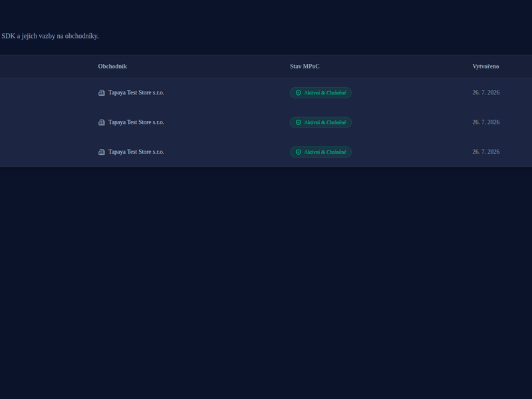The width and height of the screenshot is (532, 399).
Task: Click the 'Aktivní & Chráněné' badge in the first row
Action: (x=321, y=93)
